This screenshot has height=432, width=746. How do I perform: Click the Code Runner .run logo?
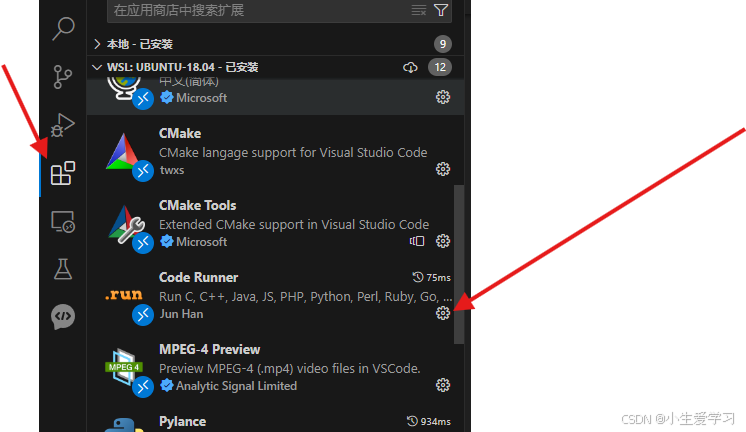coord(124,295)
